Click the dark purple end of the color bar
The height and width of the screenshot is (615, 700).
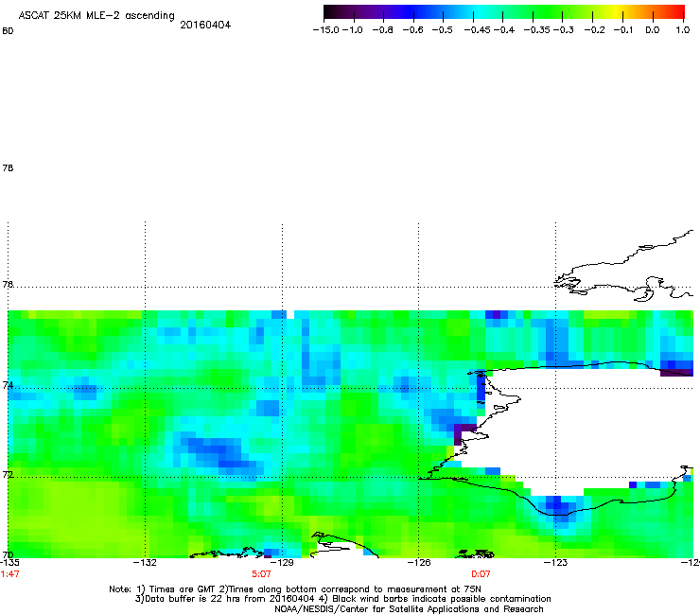(333, 12)
